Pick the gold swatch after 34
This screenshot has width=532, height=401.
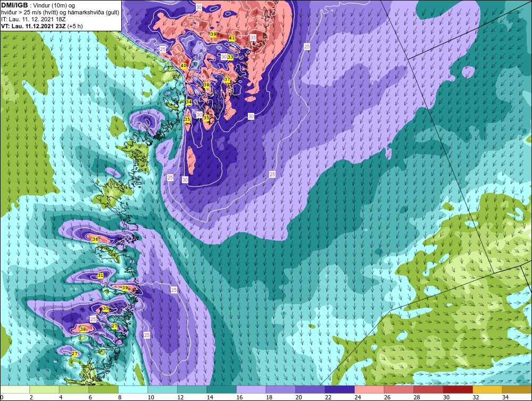(x=517, y=389)
